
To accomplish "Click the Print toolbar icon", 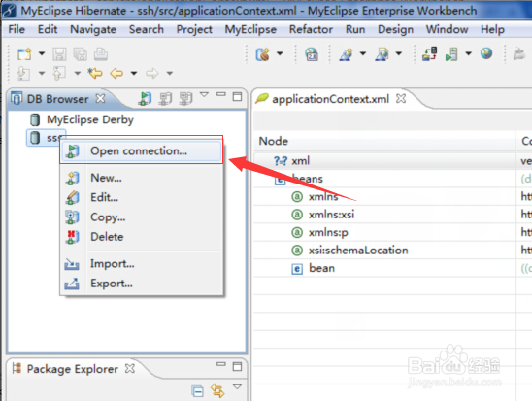I will tap(101, 54).
